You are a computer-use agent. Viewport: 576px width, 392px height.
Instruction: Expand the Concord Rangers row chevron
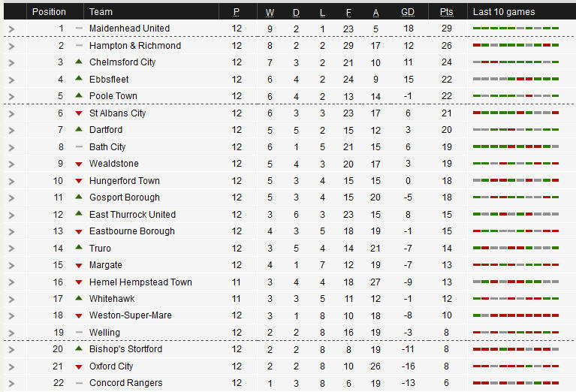(x=12, y=384)
